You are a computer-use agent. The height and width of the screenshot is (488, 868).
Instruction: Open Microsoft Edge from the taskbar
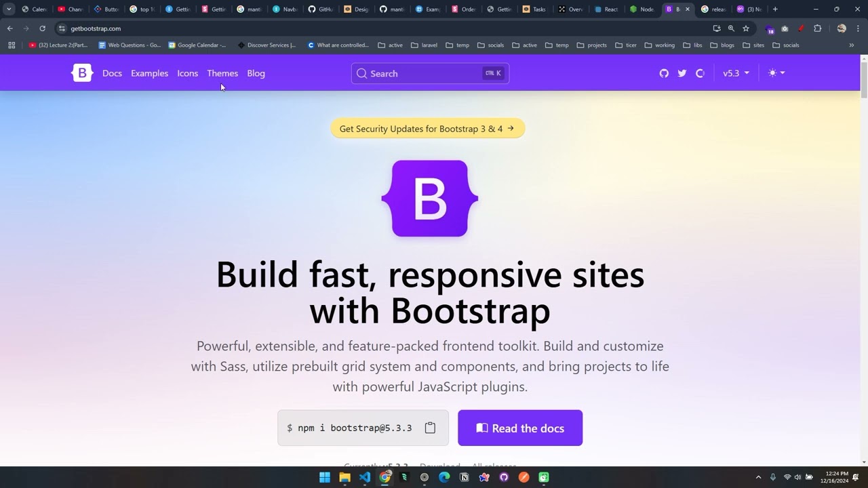(x=444, y=477)
